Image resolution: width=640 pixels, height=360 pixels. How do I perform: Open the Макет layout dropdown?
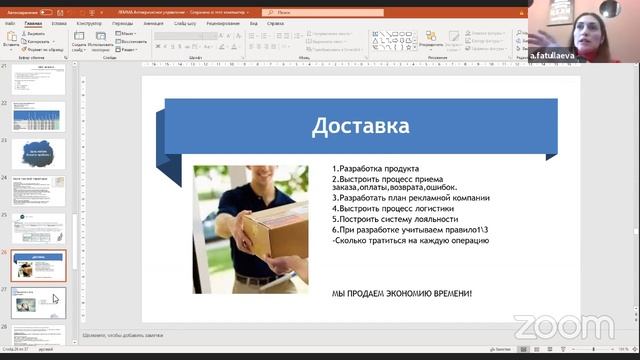click(126, 33)
